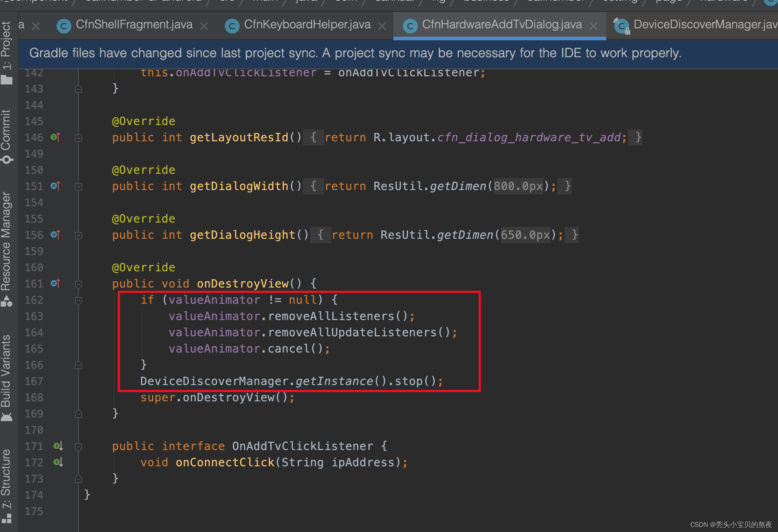Image resolution: width=778 pixels, height=532 pixels.
Task: Expand folded getDialogWidth method body
Action: [x=78, y=187]
